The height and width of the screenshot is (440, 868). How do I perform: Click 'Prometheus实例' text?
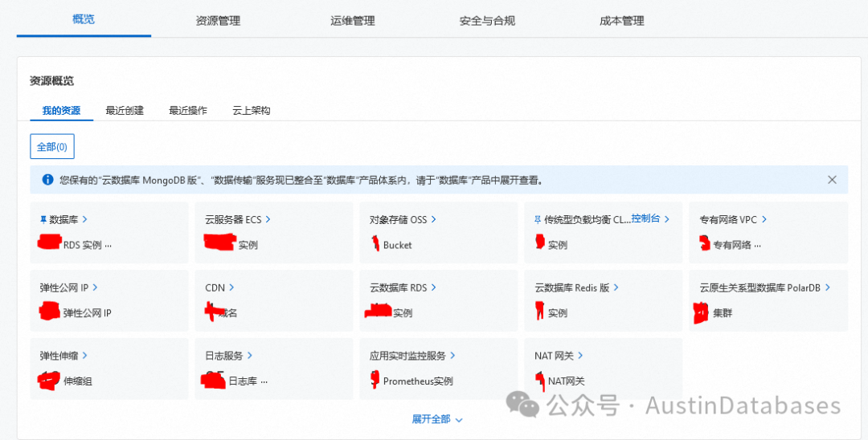tap(418, 381)
